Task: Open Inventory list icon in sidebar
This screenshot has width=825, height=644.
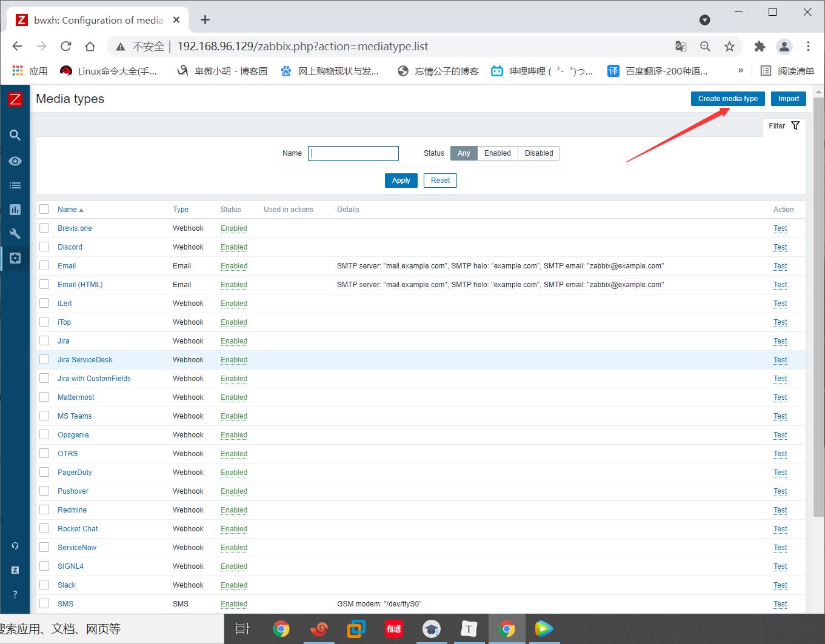Action: [x=15, y=185]
